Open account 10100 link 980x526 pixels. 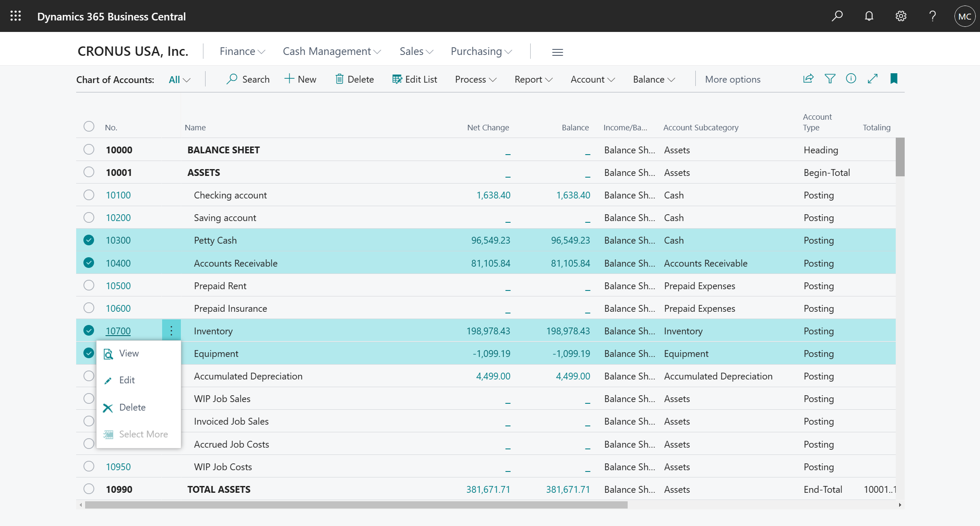(x=118, y=195)
